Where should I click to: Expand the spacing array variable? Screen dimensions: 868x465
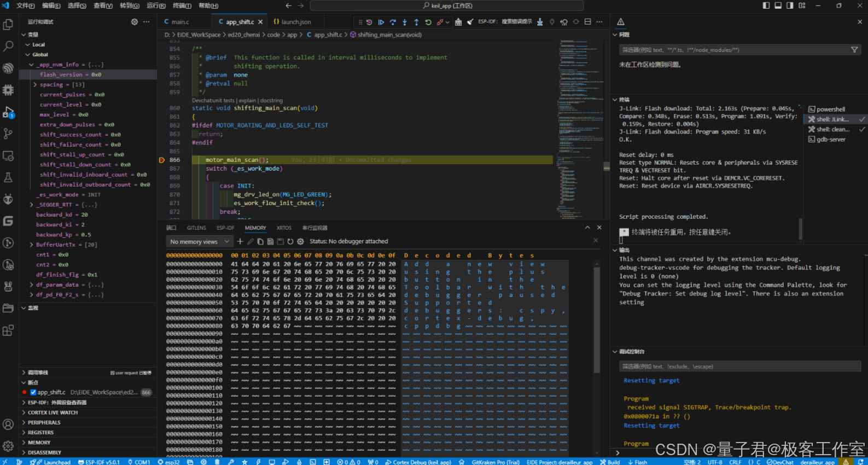point(35,85)
